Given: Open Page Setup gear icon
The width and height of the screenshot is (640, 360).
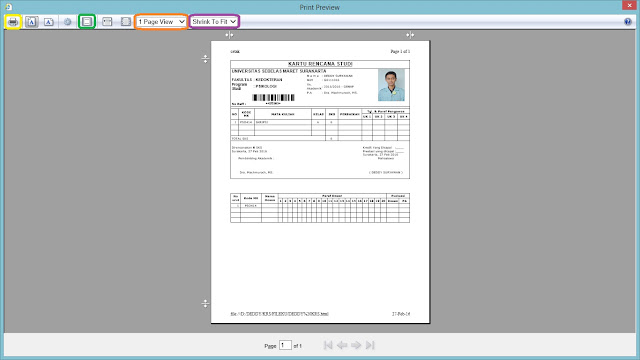Looking at the screenshot, I should coord(67,22).
